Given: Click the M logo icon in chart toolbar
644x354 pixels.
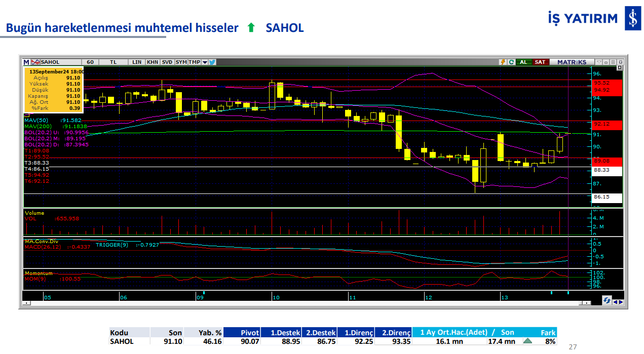Looking at the screenshot, I should click(x=26, y=62).
